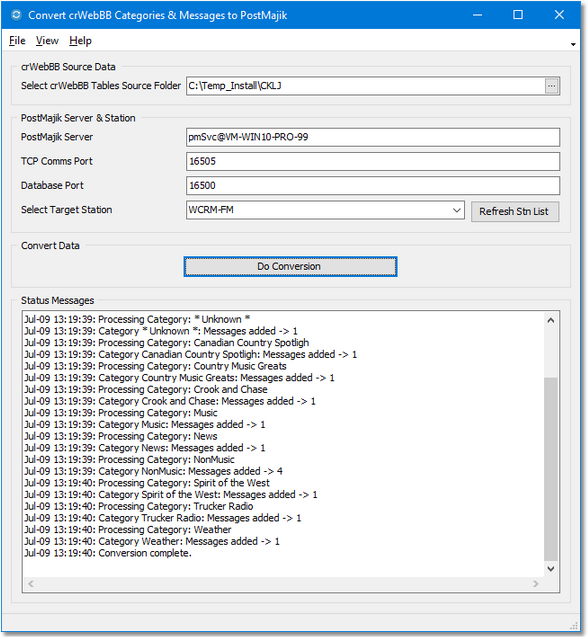Screen dimensions: 588x639
Task: Click the horizontal scroll right arrow
Action: [536, 584]
